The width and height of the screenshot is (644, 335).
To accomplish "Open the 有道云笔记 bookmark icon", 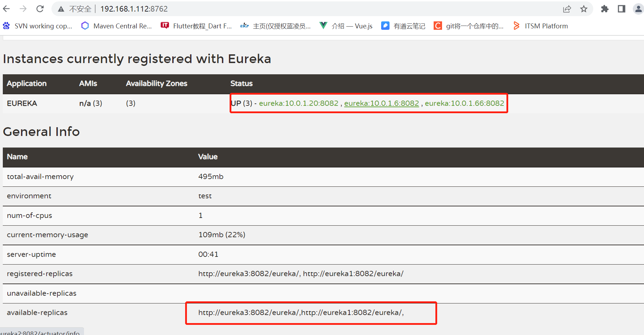I will [x=385, y=26].
